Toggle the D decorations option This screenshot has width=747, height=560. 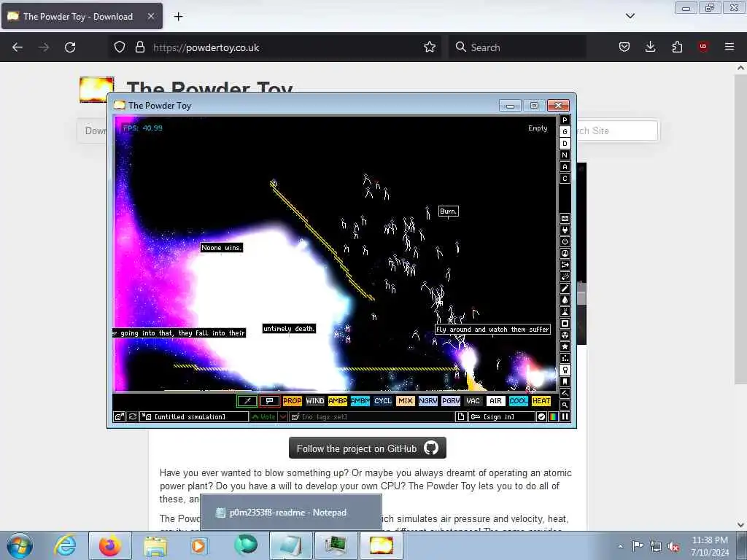pos(565,144)
